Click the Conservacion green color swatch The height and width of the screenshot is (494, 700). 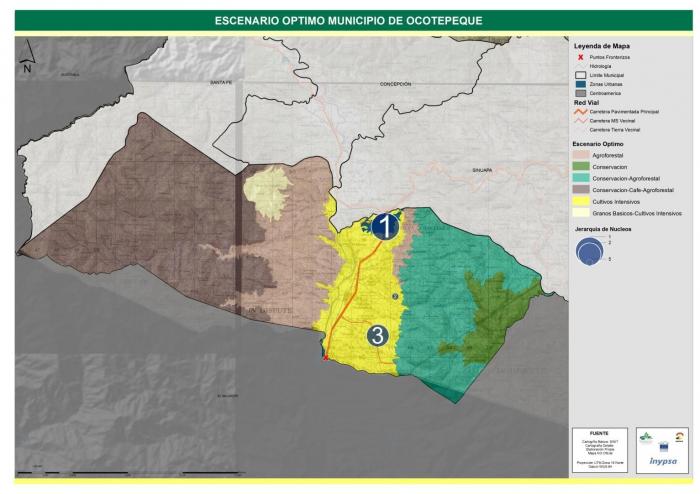click(580, 168)
